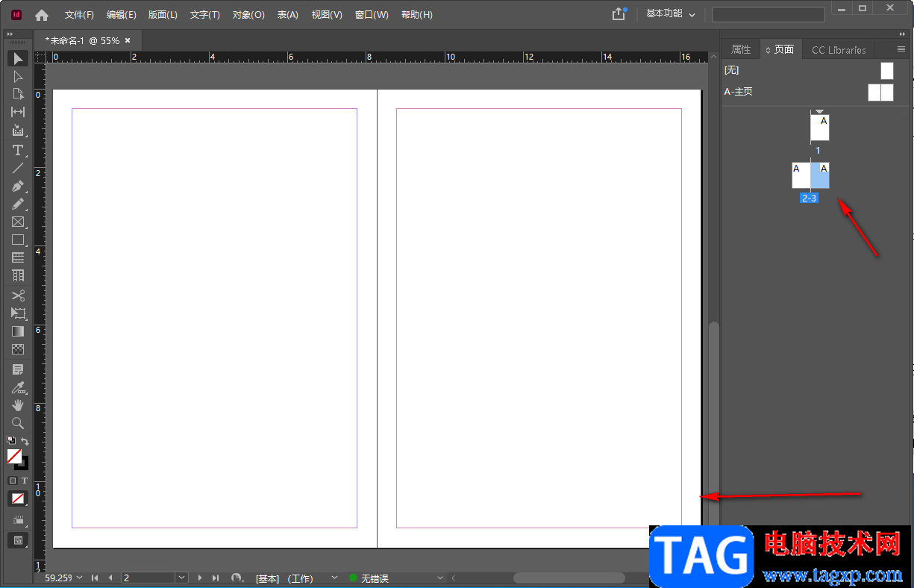Viewport: 914px width, 588px height.
Task: Open the 无错误 preflight menu arrow
Action: click(x=440, y=578)
